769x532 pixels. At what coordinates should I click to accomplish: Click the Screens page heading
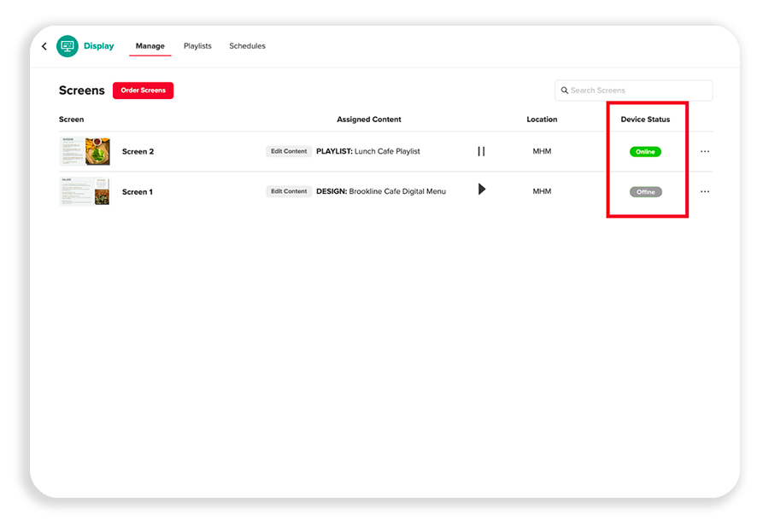coord(82,91)
